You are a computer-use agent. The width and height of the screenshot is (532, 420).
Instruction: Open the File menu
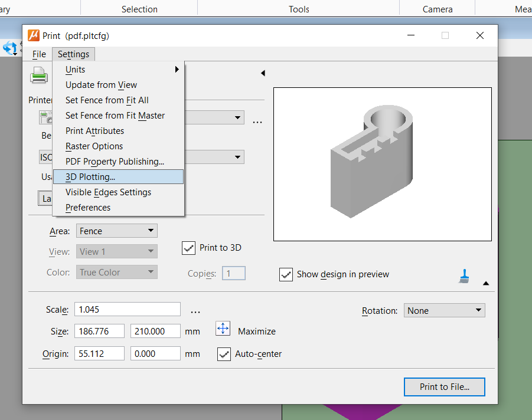click(39, 54)
